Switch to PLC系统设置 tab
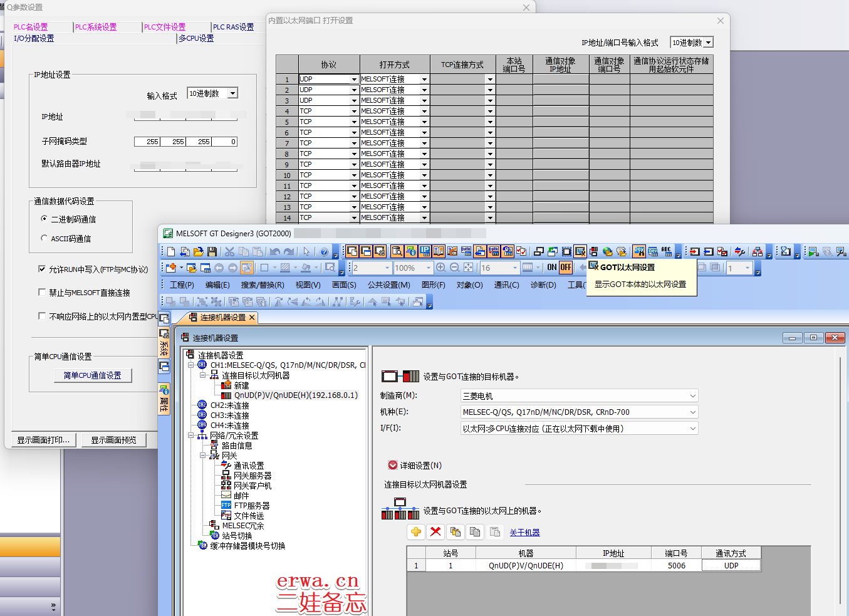 click(96, 27)
